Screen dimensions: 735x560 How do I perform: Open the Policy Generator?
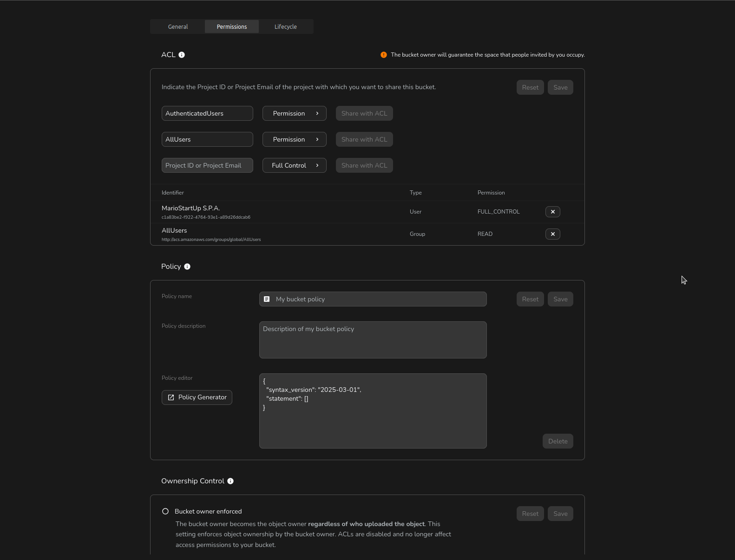point(197,397)
